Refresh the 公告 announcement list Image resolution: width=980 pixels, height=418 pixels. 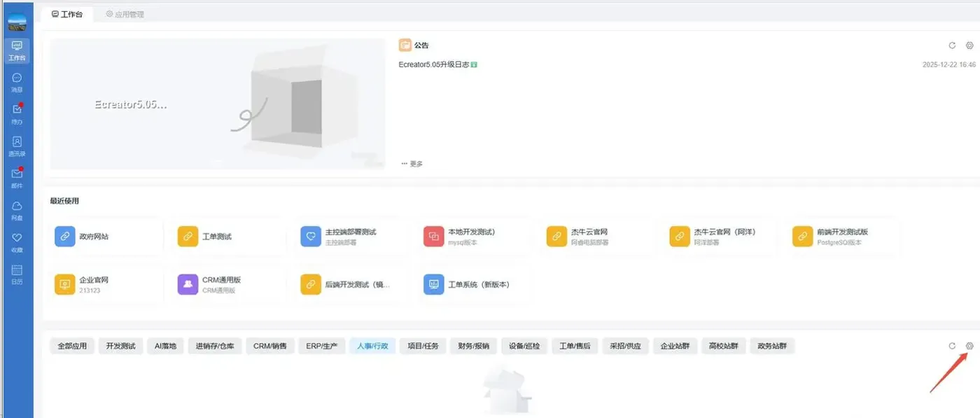tap(952, 45)
